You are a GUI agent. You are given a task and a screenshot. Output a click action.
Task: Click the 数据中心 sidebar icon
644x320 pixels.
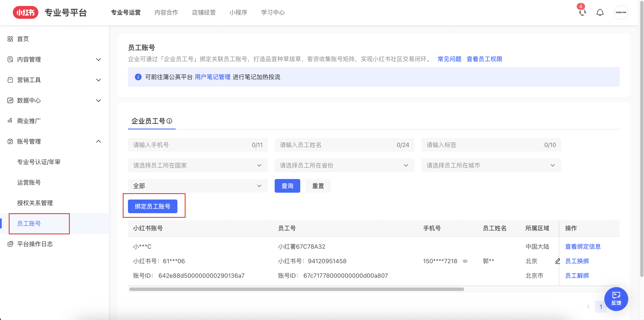(x=10, y=100)
